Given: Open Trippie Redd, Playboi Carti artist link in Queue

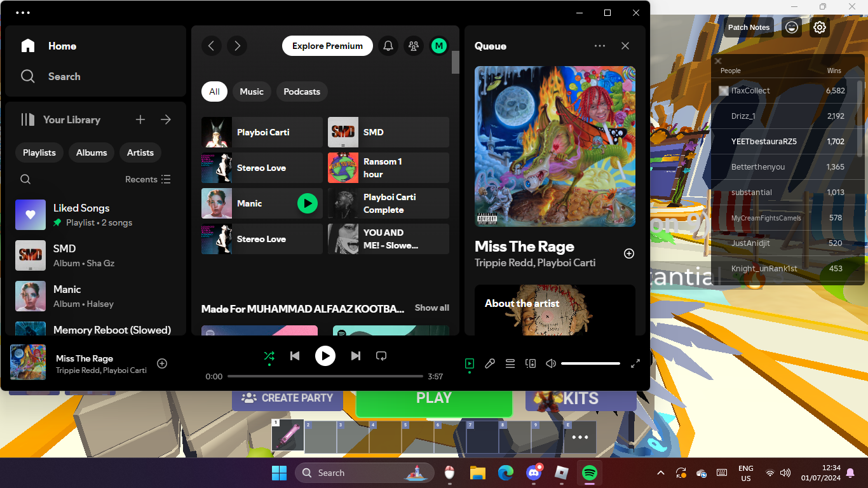Looking at the screenshot, I should [x=535, y=262].
